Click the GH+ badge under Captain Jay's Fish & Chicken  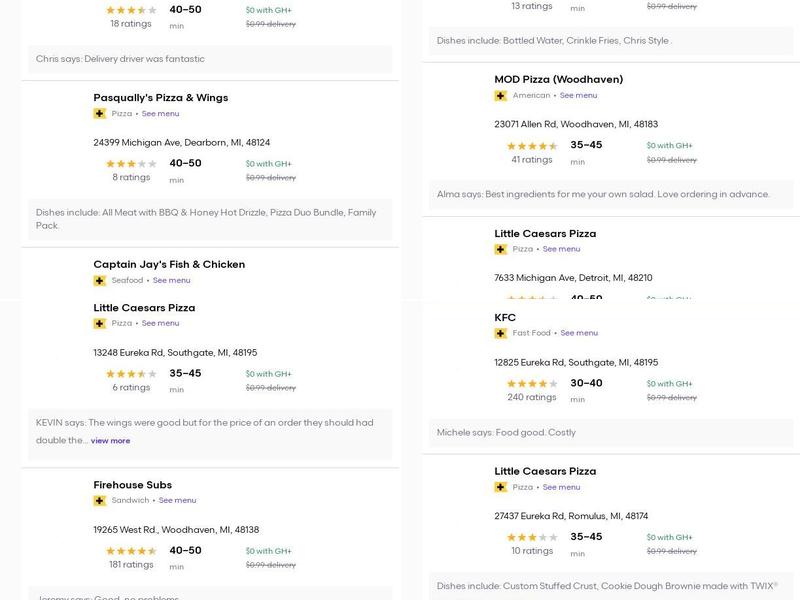pos(100,281)
